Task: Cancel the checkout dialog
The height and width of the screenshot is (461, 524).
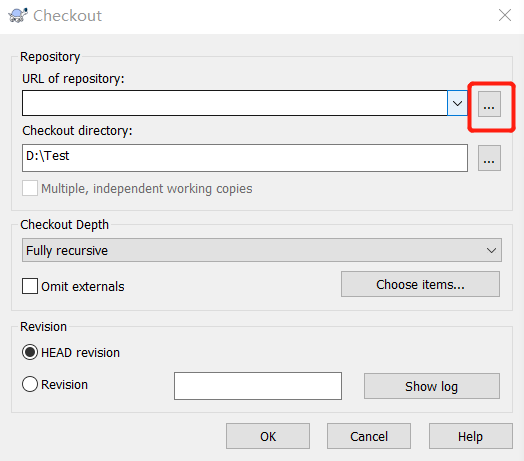Action: (369, 436)
